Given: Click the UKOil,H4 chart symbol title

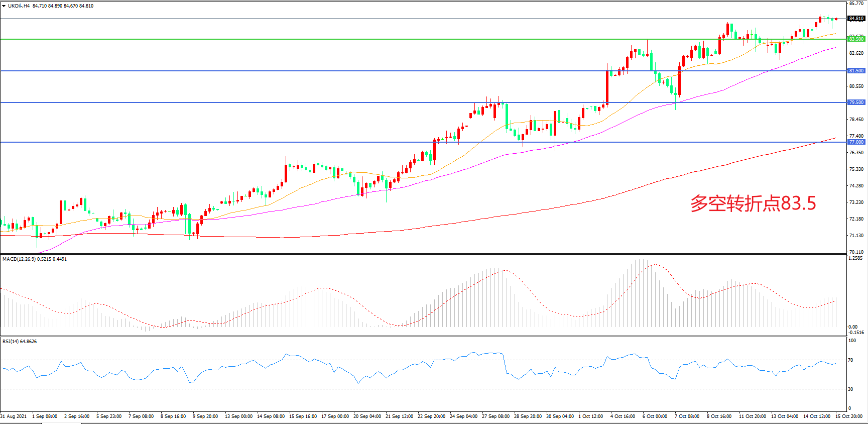Looking at the screenshot, I should click(19, 6).
